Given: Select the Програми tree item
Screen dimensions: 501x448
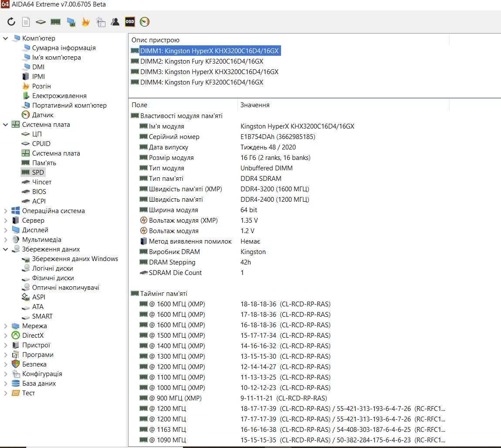Looking at the screenshot, I should [38, 355].
